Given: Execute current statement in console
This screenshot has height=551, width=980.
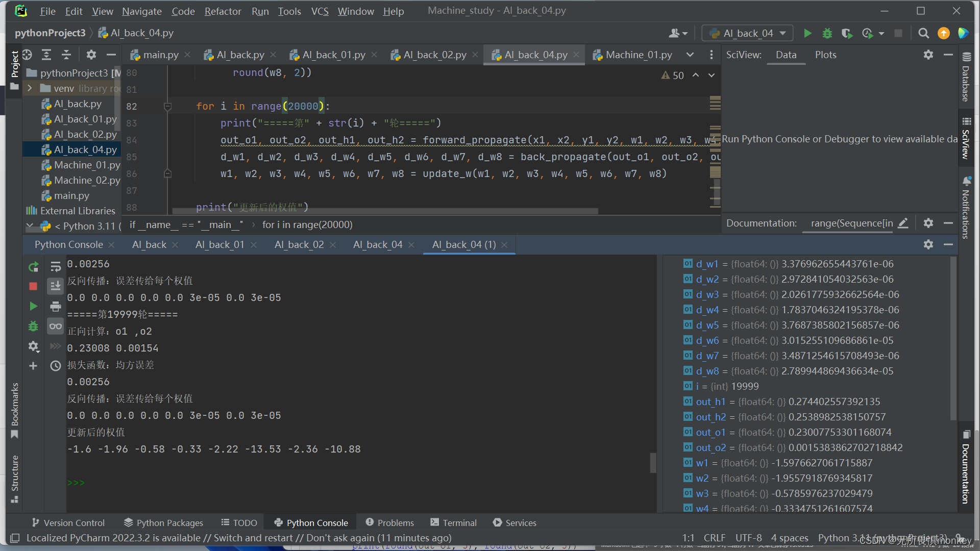Looking at the screenshot, I should (33, 306).
